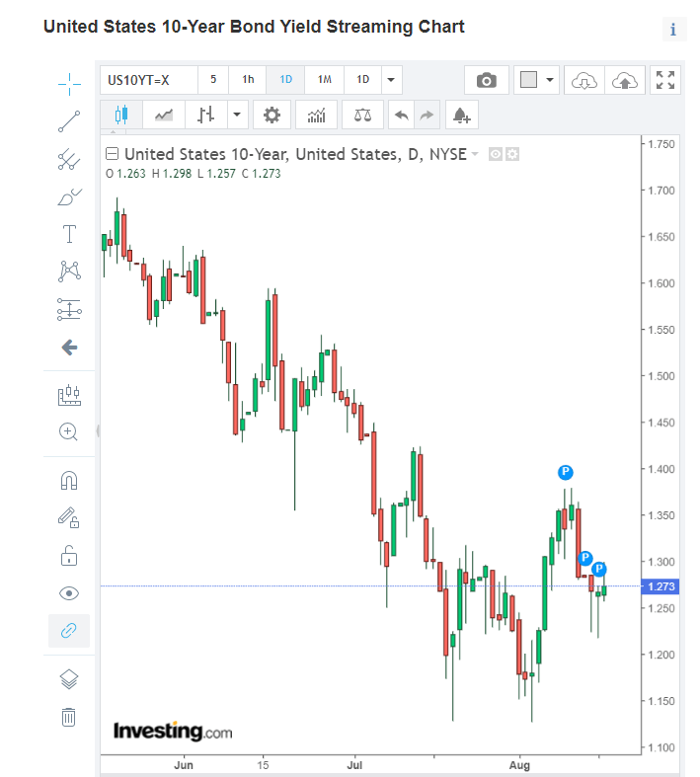
Task: Click the create alert bell icon
Action: [462, 115]
